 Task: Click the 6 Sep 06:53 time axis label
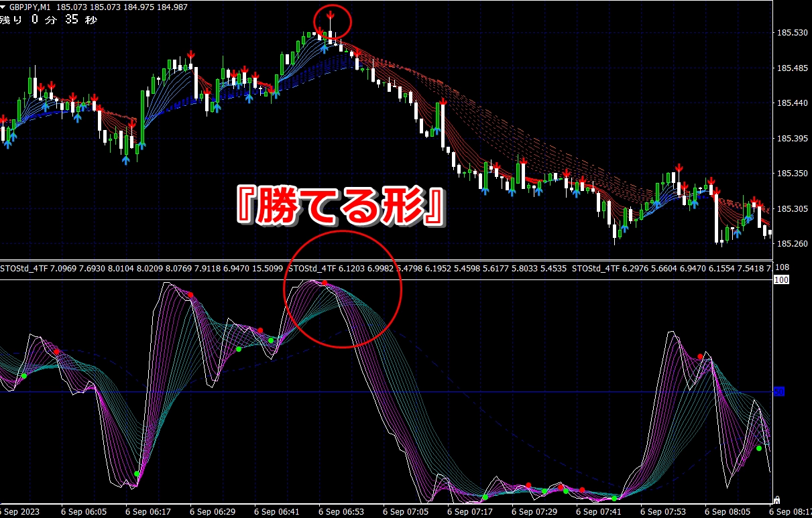[x=341, y=512]
